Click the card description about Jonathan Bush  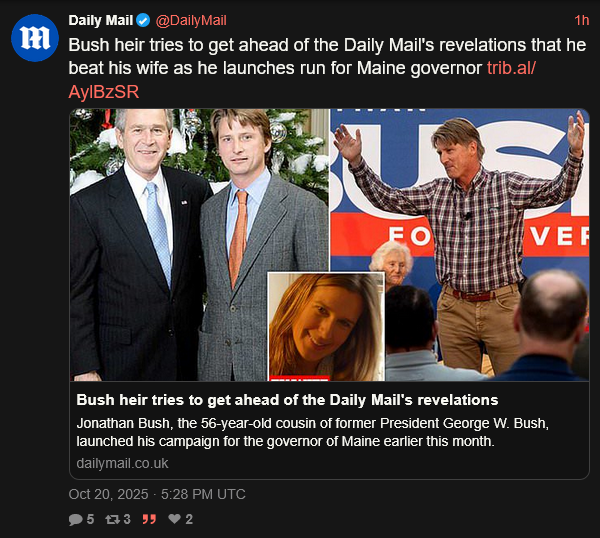coord(313,432)
